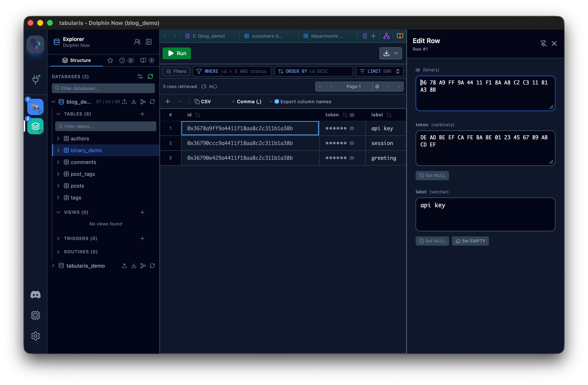Image resolution: width=588 pixels, height=385 pixels.
Task: Expand the tabularis_demo database
Action: coord(53,266)
